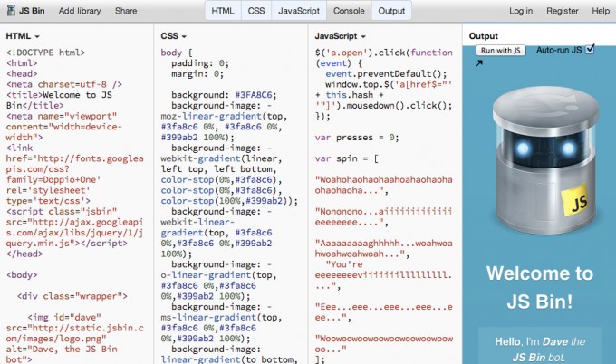Click the Register link

(563, 11)
